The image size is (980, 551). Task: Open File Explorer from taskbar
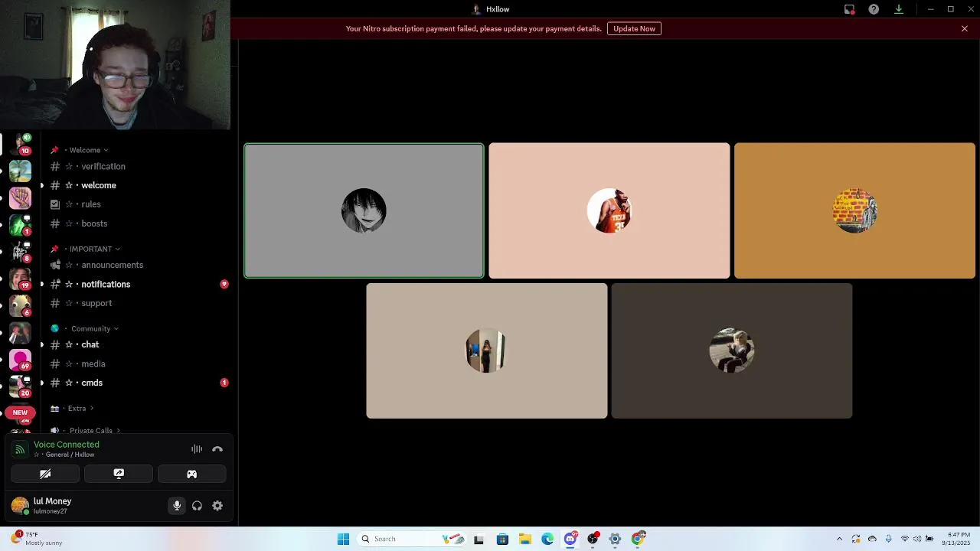(525, 539)
